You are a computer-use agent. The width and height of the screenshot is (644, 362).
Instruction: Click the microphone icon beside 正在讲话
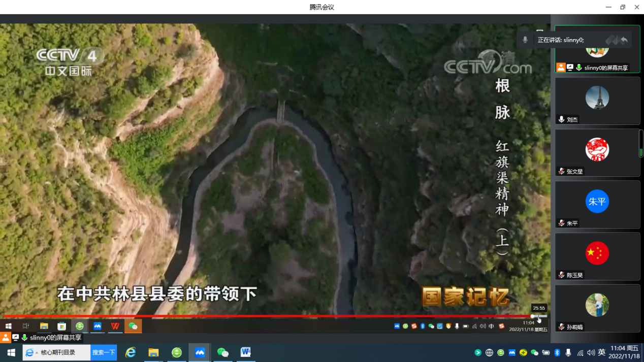[525, 40]
